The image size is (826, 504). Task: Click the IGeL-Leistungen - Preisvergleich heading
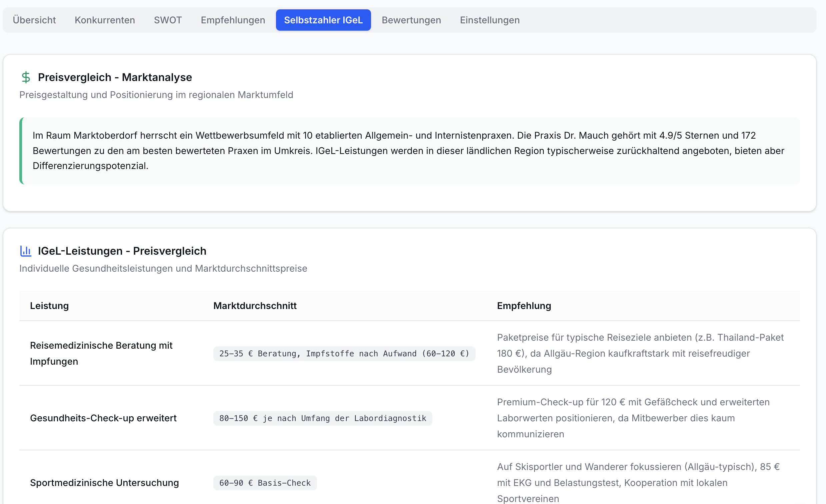tap(122, 251)
